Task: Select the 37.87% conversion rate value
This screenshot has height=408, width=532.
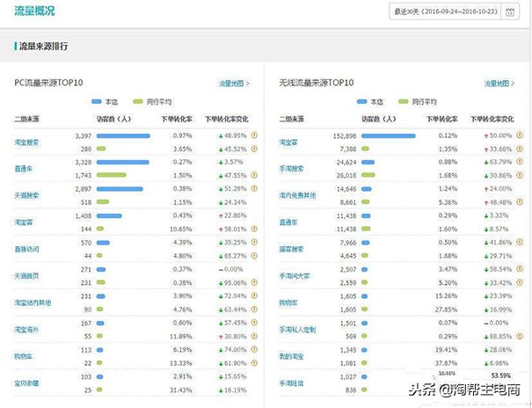Action: (x=446, y=363)
